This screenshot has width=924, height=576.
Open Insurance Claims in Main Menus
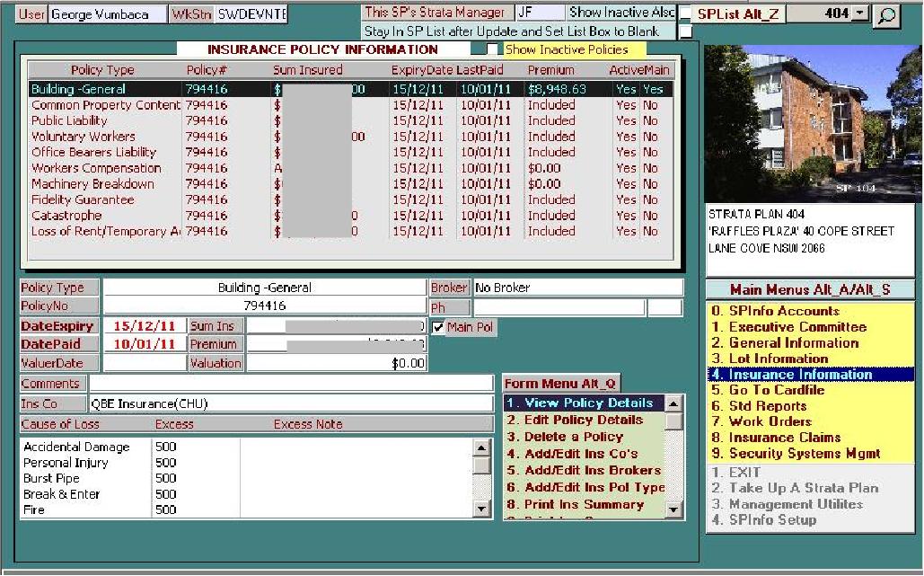[784, 438]
